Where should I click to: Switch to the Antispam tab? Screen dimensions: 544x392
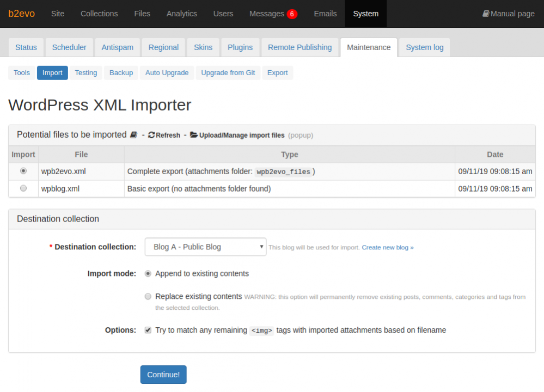pos(117,47)
